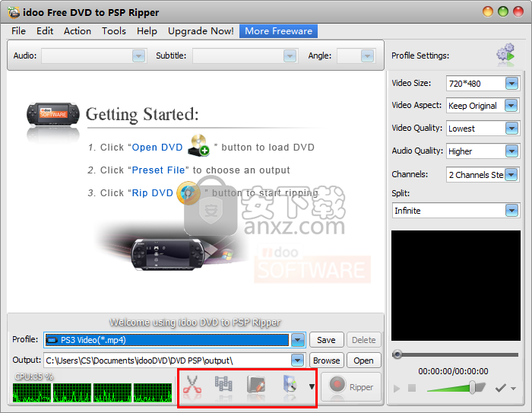Open the Edit menu
This screenshot has width=532, height=413.
pos(45,31)
